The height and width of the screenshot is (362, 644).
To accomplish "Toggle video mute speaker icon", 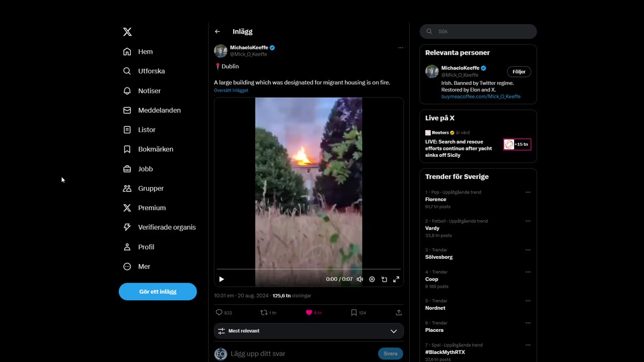I will pyautogui.click(x=360, y=279).
